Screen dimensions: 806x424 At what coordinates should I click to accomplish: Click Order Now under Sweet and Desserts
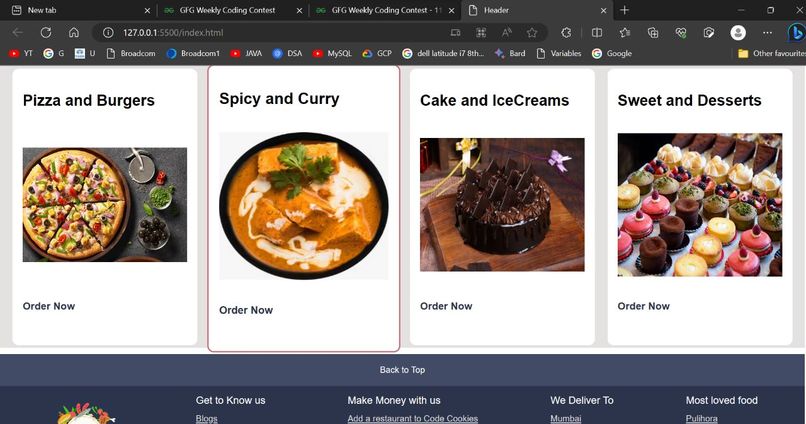pos(644,306)
